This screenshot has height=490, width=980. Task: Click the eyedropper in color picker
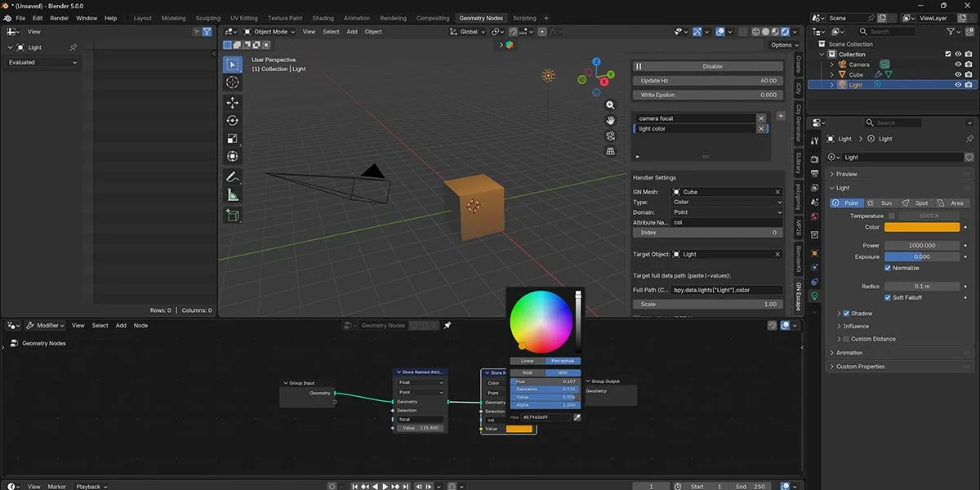(x=577, y=417)
